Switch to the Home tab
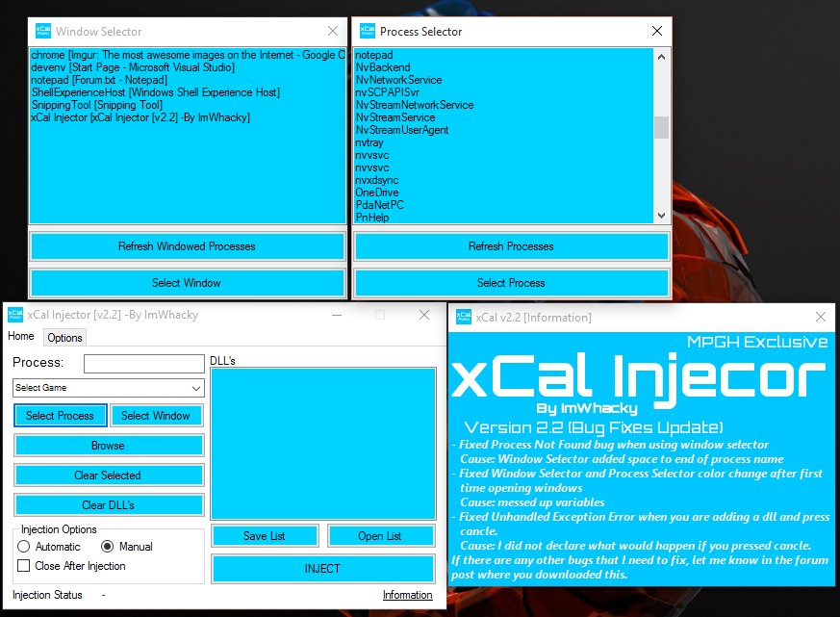 [x=21, y=336]
